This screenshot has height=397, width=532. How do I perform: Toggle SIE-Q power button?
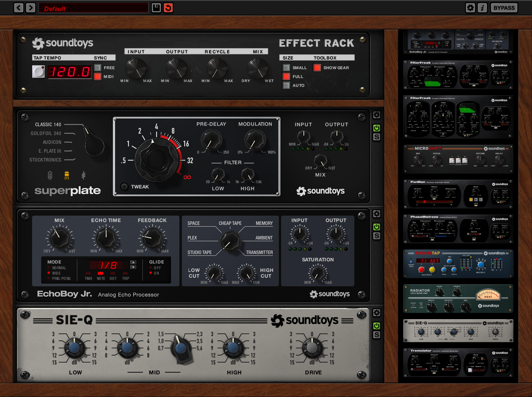click(376, 326)
